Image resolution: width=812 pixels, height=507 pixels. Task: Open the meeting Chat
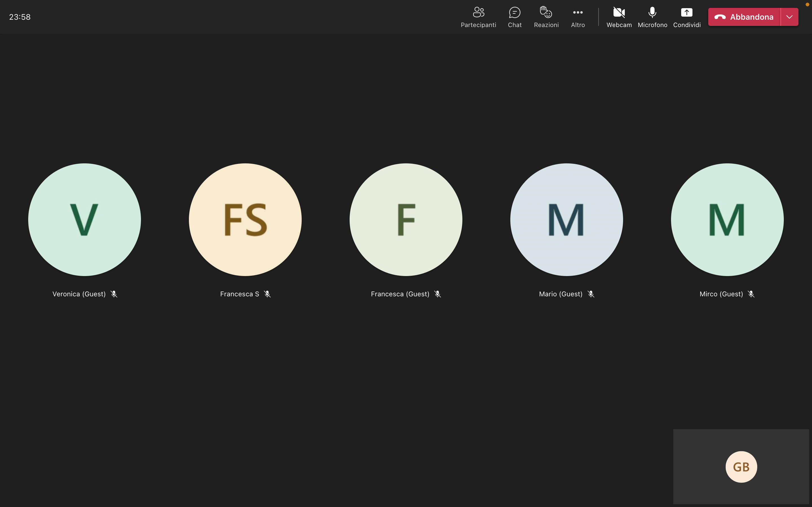514,17
